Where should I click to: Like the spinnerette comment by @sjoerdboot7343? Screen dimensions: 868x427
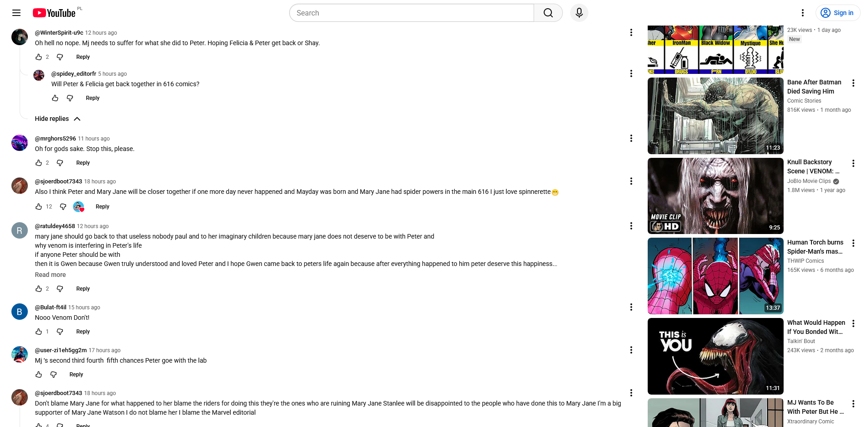[x=39, y=207]
